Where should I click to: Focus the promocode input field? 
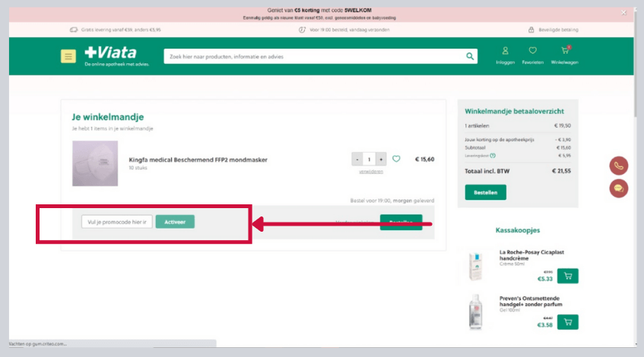(x=116, y=222)
